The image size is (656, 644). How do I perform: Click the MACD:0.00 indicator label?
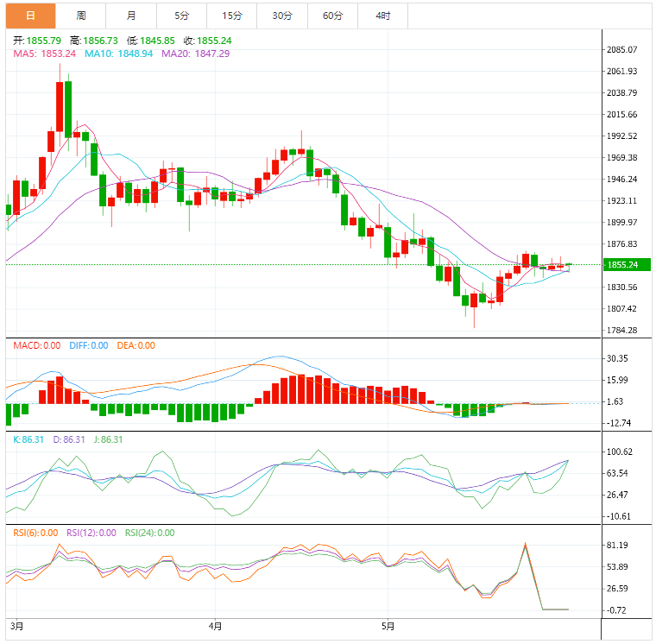coord(37,345)
